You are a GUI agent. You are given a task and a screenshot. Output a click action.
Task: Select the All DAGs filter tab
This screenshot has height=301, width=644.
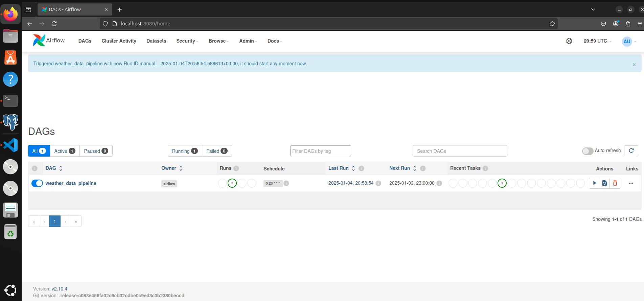click(x=39, y=151)
